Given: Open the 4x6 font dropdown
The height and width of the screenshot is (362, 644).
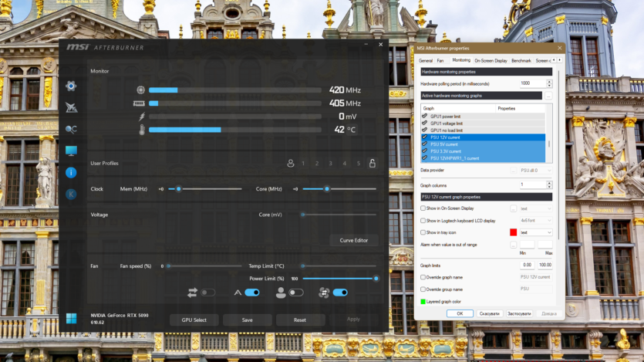Looking at the screenshot, I should [535, 221].
